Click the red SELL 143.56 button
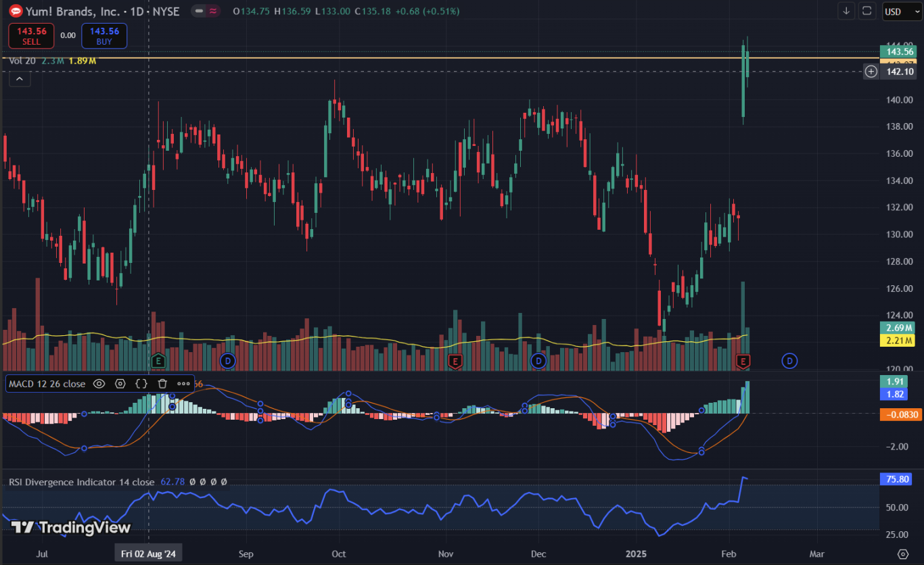Screen dimensions: 924x565 [x=31, y=36]
